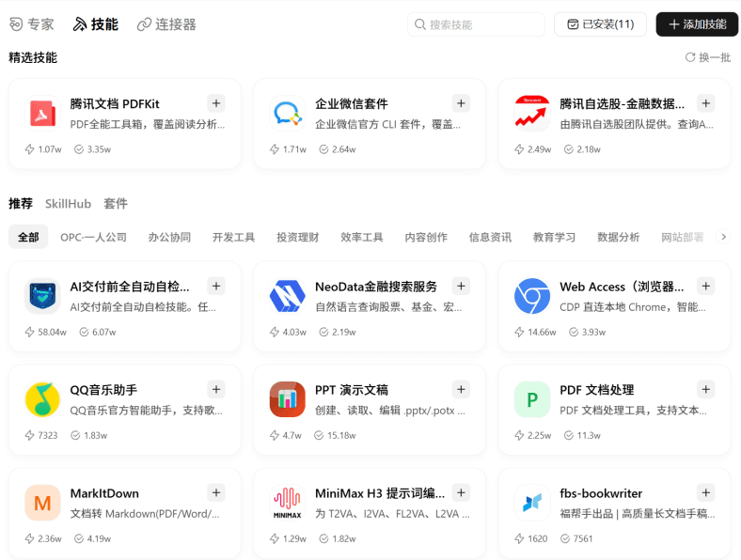741x560 pixels.
Task: Select the SkillHub section tab
Action: tap(68, 204)
